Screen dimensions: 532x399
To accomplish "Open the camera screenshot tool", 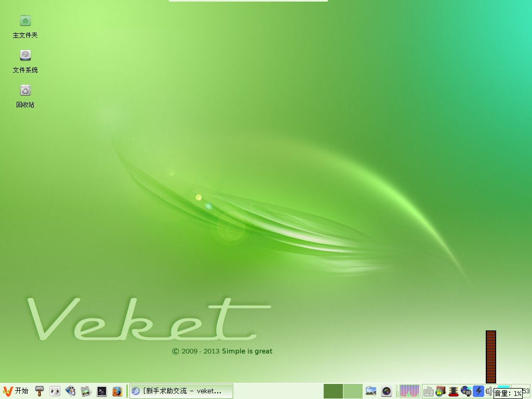I will [x=387, y=391].
